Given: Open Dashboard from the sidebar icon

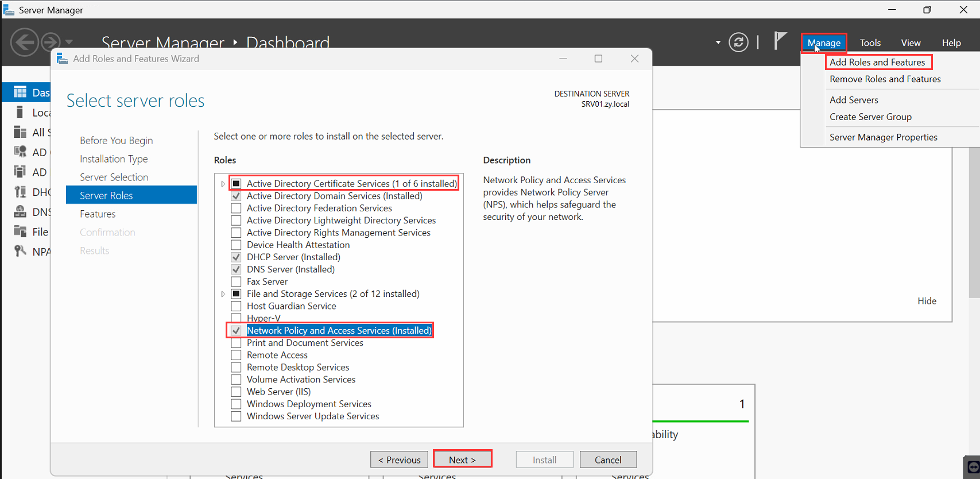Looking at the screenshot, I should coord(20,92).
